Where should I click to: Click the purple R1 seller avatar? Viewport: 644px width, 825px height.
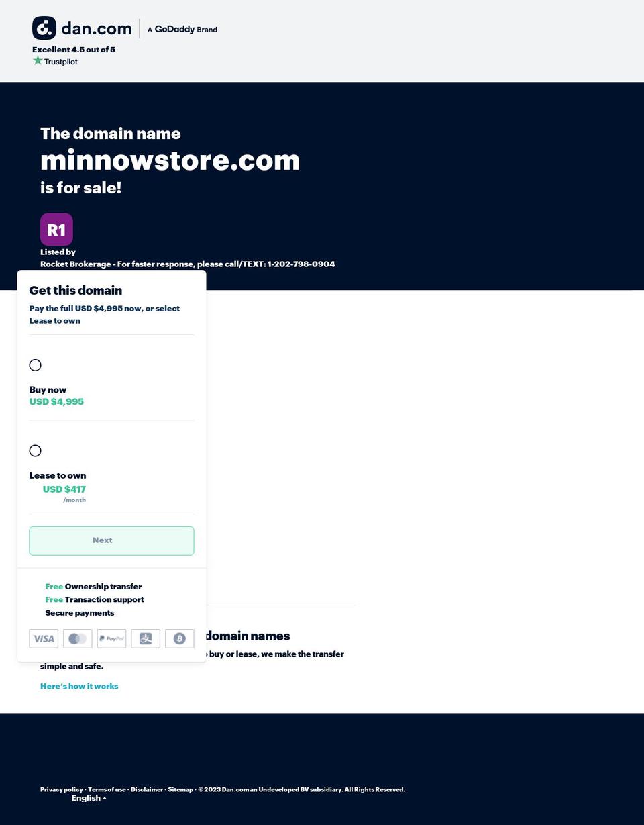pyautogui.click(x=56, y=230)
